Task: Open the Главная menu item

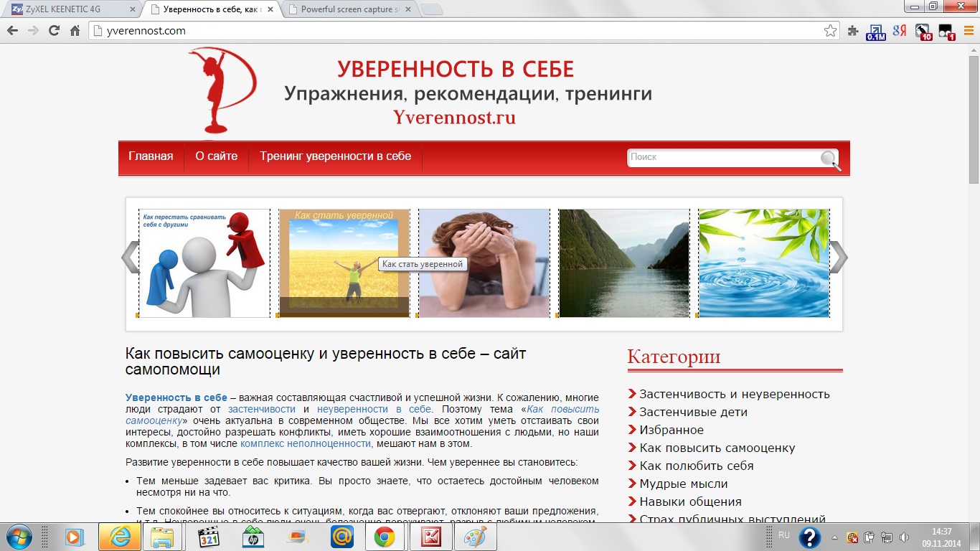Action: (x=151, y=156)
